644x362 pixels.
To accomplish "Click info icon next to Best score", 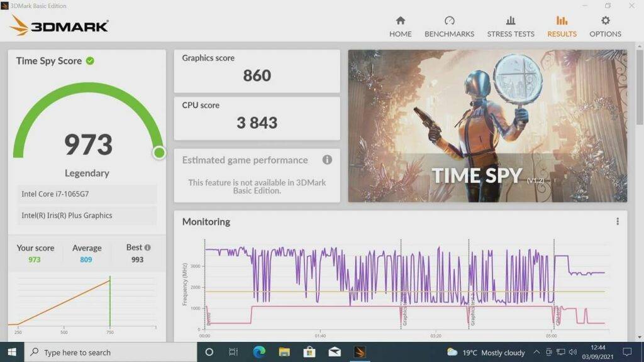I will pos(147,248).
